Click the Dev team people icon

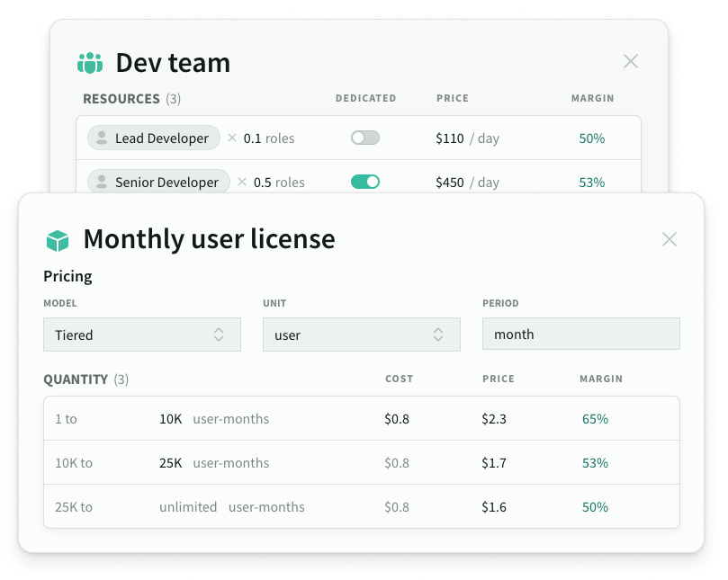coord(90,63)
